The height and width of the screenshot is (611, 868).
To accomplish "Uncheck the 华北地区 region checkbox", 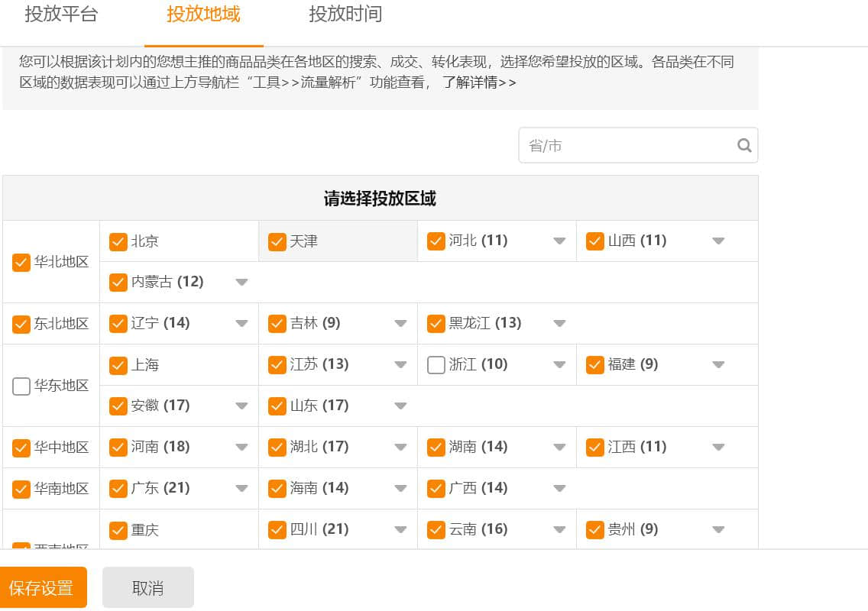I will 21,263.
